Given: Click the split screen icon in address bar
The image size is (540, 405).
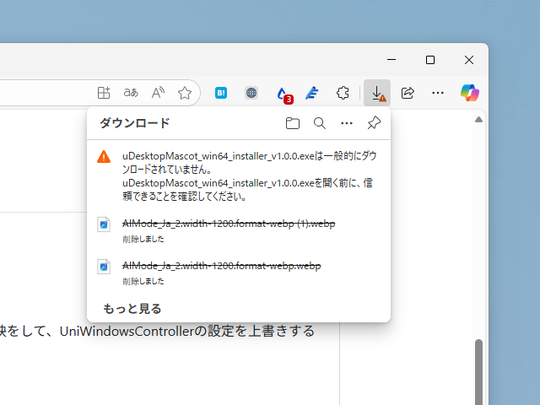Looking at the screenshot, I should click(104, 93).
